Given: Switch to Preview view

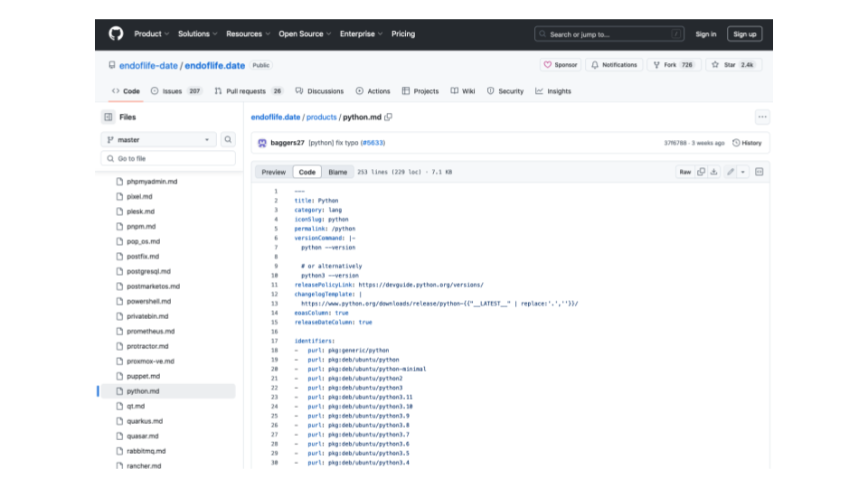Looking at the screenshot, I should click(273, 172).
